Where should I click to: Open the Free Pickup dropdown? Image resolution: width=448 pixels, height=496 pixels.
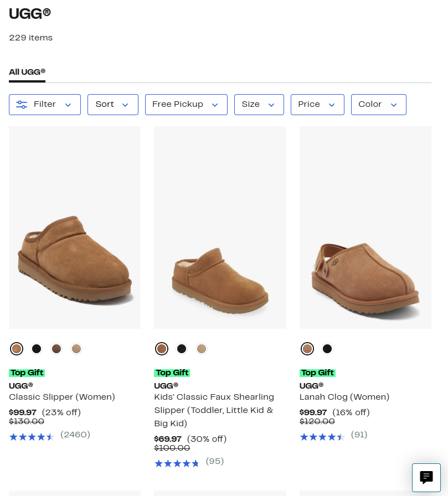coord(186,105)
